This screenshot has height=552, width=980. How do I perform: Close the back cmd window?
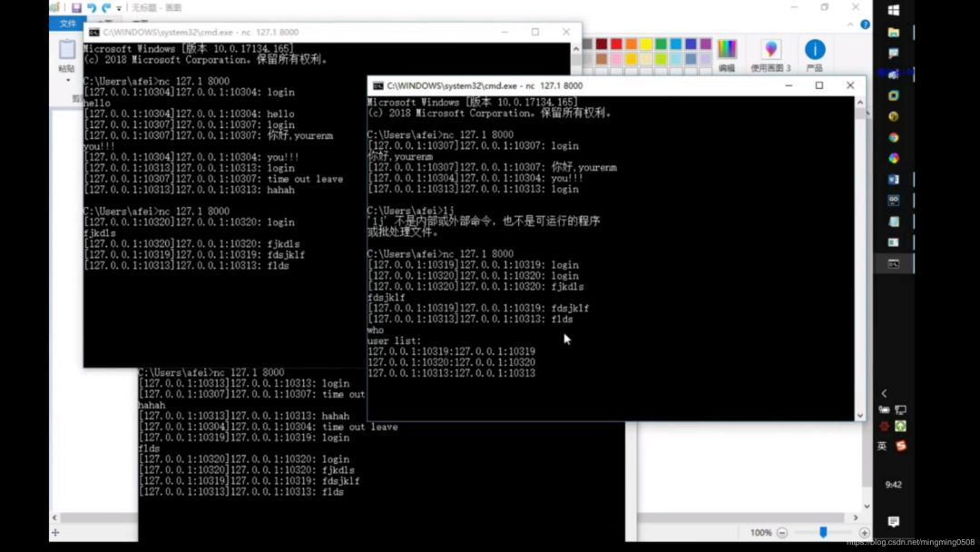(x=566, y=32)
